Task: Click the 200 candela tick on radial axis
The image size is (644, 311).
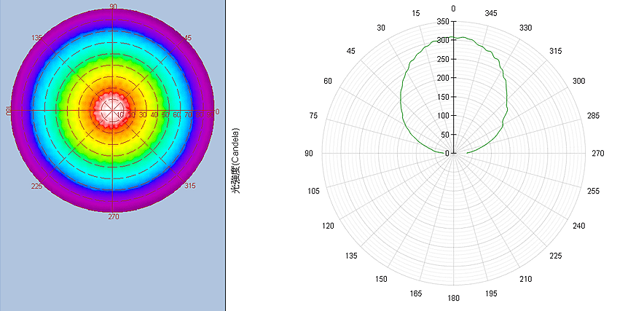Action: coord(442,78)
